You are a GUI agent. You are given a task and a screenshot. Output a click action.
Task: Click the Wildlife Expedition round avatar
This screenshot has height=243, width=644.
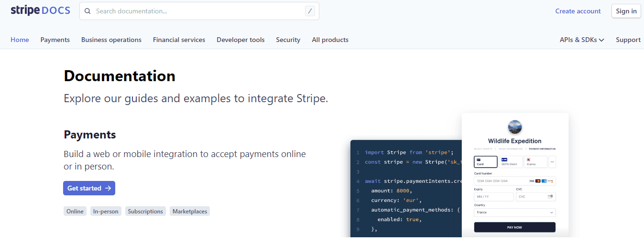click(515, 127)
